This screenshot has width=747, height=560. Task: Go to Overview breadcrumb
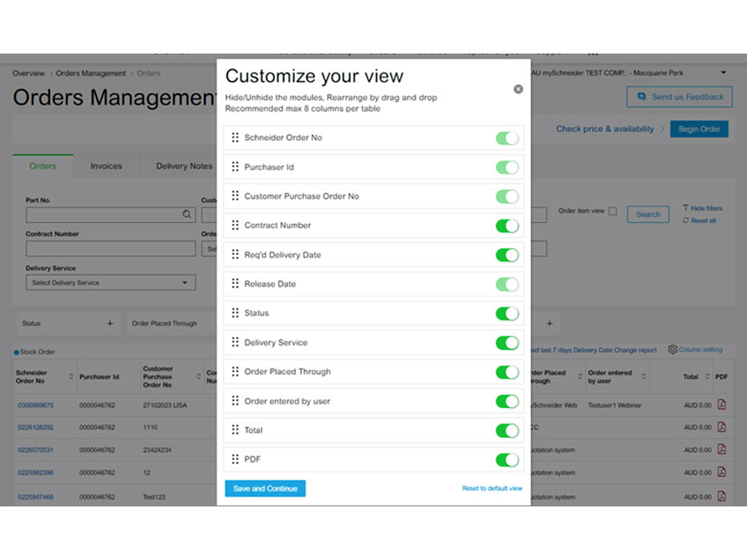(29, 73)
